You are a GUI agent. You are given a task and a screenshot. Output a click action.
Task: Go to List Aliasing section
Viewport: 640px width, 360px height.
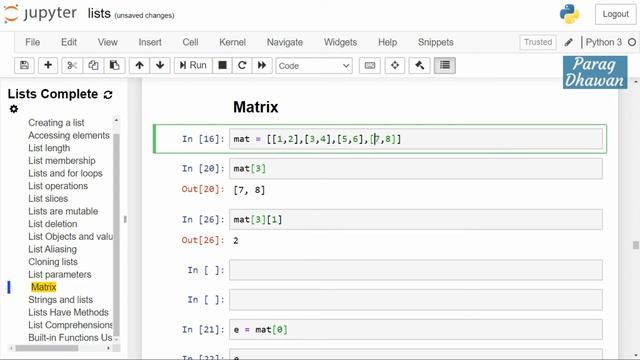tap(52, 249)
